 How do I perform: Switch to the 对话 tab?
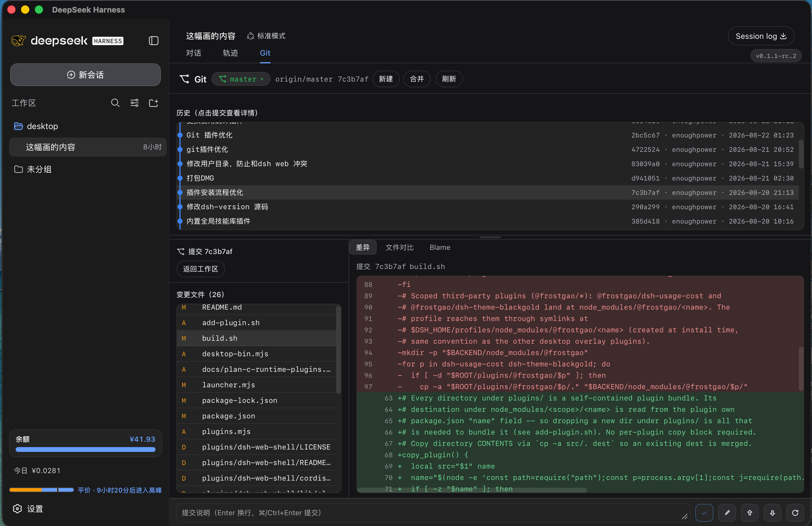(193, 53)
